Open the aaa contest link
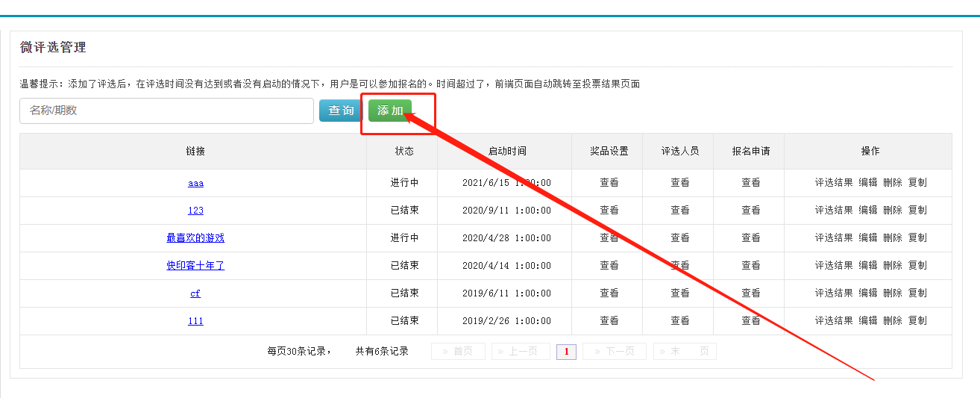Image resolution: width=980 pixels, height=398 pixels. [195, 183]
